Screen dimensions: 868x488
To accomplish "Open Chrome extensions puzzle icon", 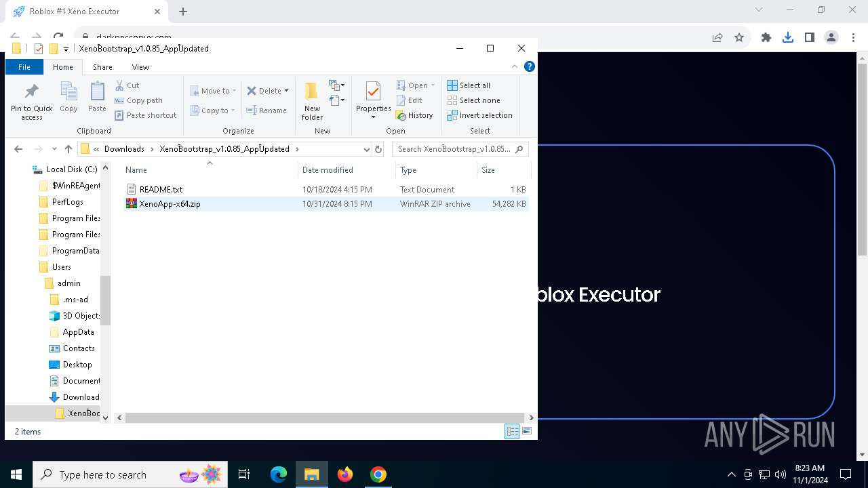I will point(766,38).
